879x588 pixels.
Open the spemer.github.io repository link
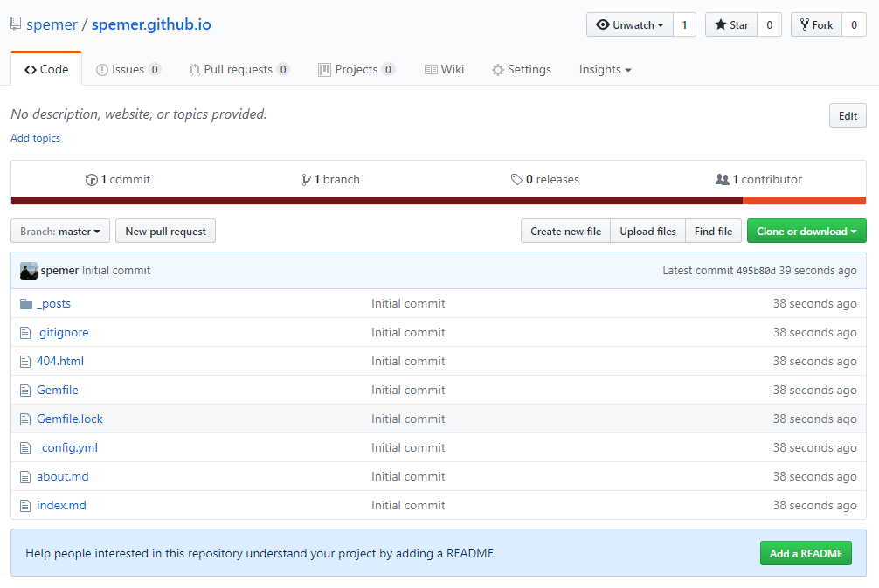(151, 24)
